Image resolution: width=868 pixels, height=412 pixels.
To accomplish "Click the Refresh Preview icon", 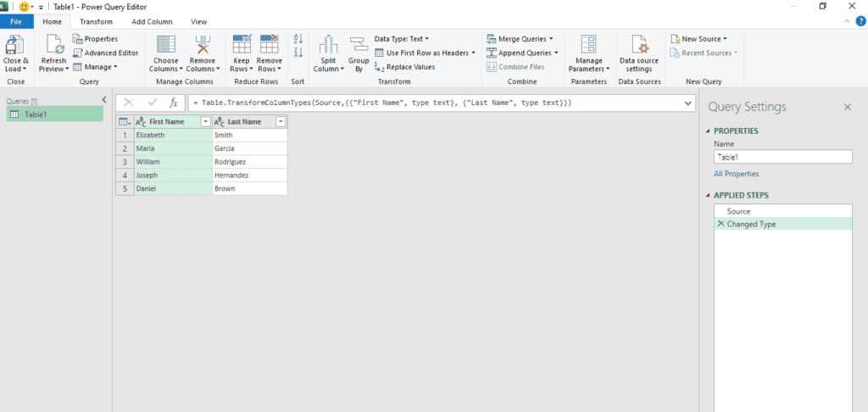I will click(x=53, y=45).
